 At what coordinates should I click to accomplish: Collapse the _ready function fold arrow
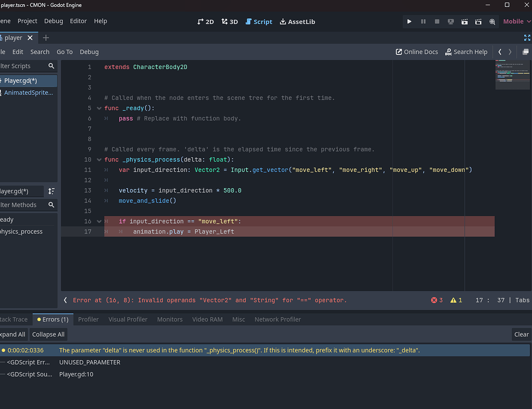tap(99, 108)
